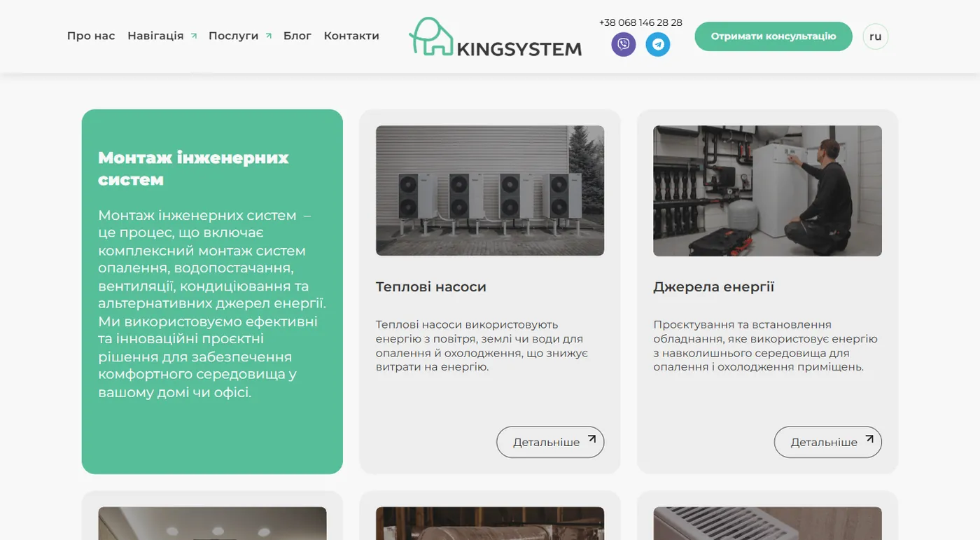Image resolution: width=980 pixels, height=540 pixels.
Task: Click arrow icon in Теплові насоси Детальніше button
Action: tap(591, 439)
